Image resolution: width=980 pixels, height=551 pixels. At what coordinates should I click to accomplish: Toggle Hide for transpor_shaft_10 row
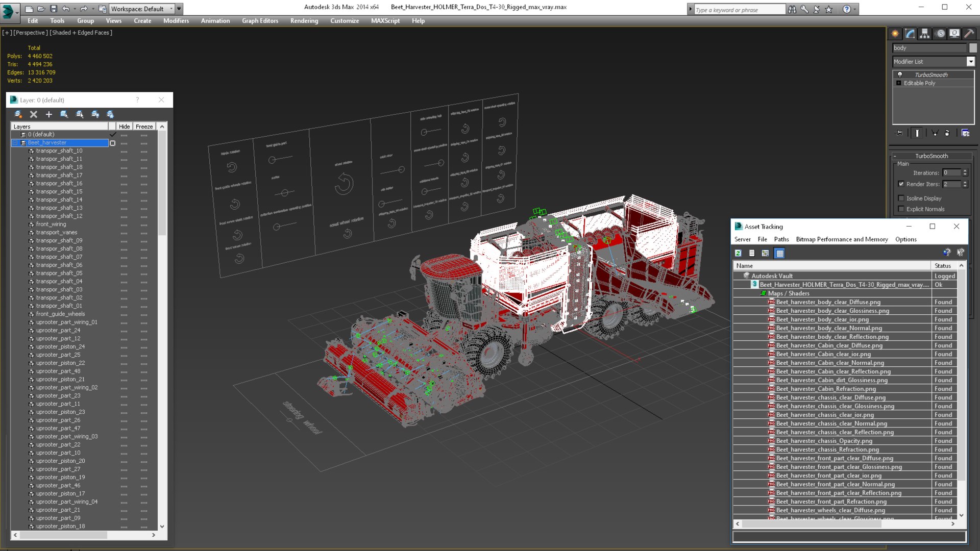click(x=124, y=152)
